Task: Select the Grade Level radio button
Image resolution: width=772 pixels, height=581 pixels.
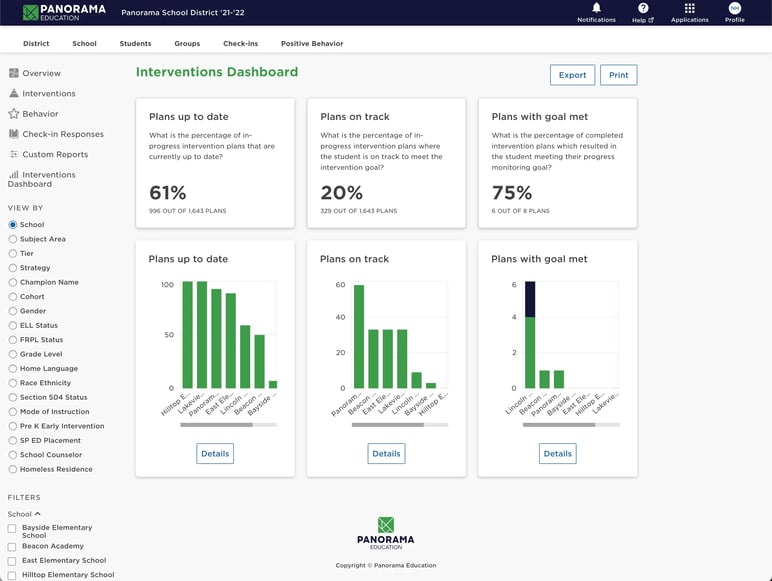Action: pos(13,354)
